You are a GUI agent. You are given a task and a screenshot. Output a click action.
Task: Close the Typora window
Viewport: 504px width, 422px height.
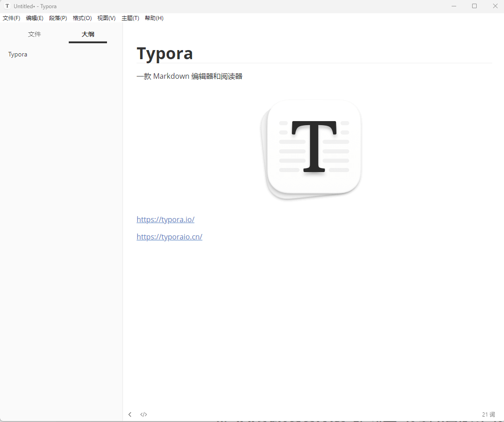point(495,6)
